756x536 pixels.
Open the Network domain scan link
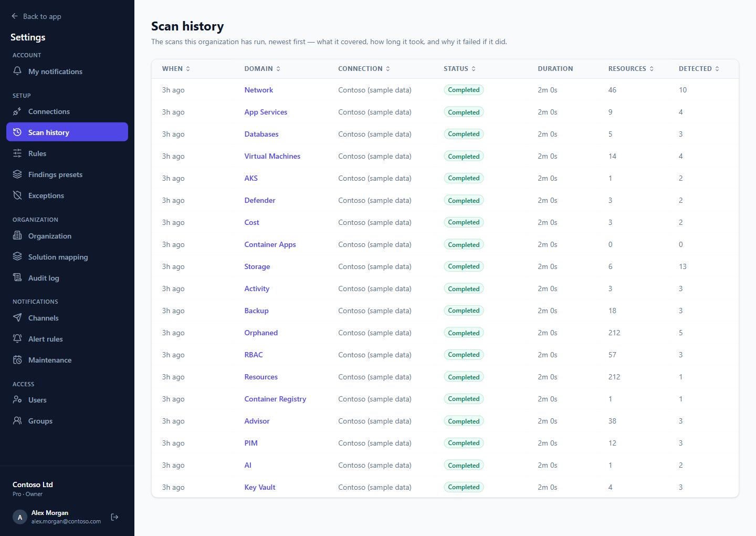[259, 90]
